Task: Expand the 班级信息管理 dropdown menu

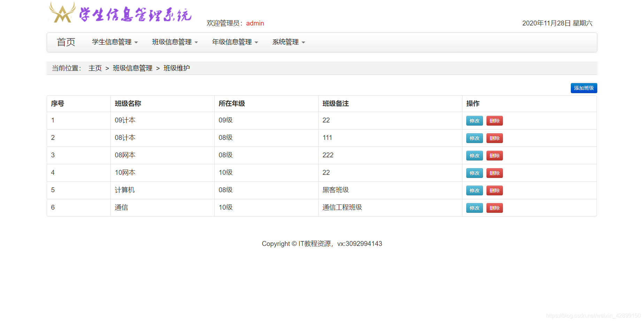Action: (175, 42)
